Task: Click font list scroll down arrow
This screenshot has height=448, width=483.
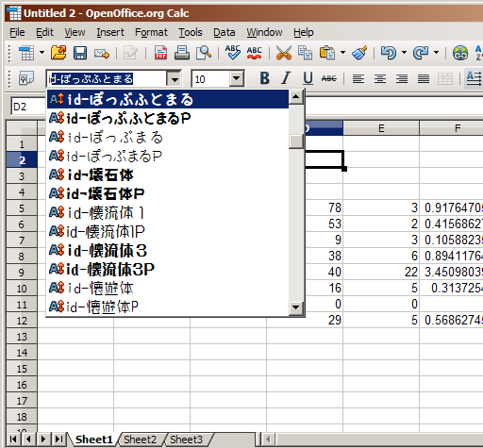Action: tap(296, 307)
